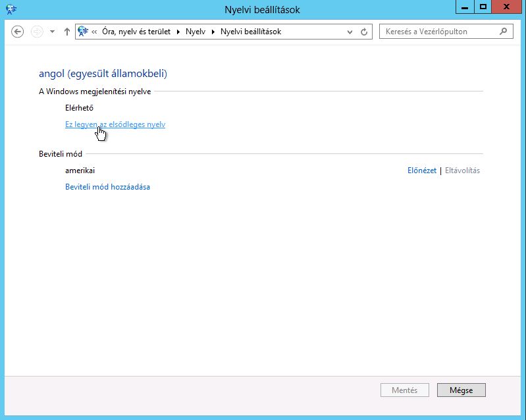Expand the arrow after the 'Nyelv' breadcrumb

pyautogui.click(x=213, y=32)
